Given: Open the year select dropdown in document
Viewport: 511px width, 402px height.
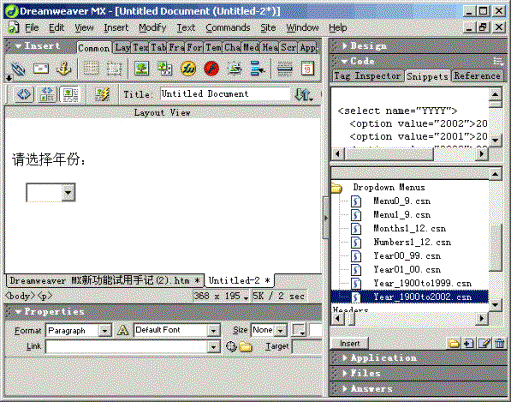Looking at the screenshot, I should pyautogui.click(x=68, y=192).
